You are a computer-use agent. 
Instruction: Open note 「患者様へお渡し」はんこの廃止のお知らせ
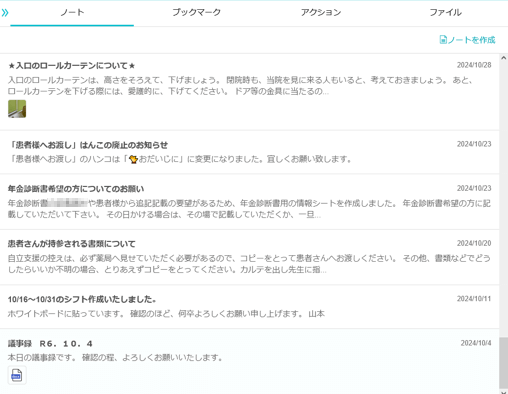click(88, 145)
